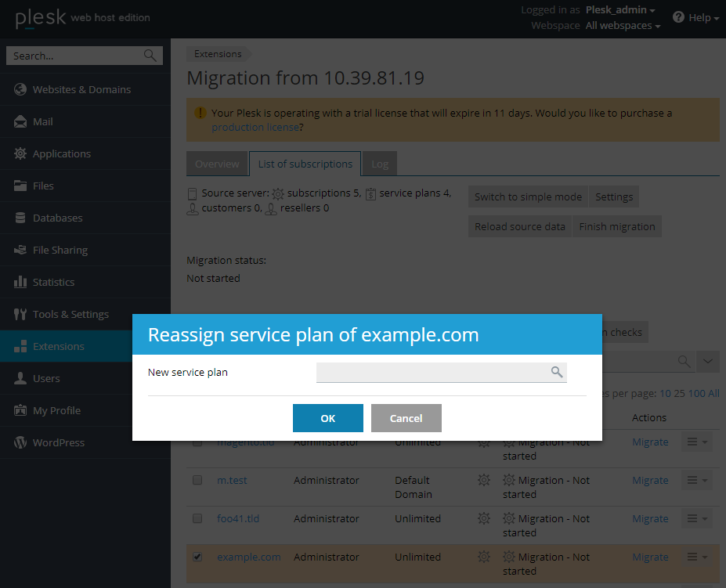This screenshot has width=726, height=588.
Task: Select the List of subscriptions tab
Action: [305, 164]
